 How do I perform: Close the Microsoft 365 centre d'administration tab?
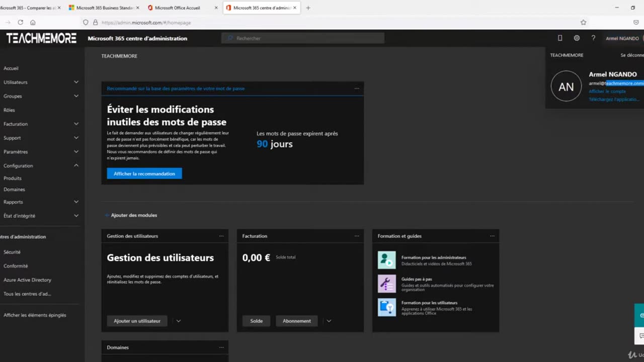295,8
